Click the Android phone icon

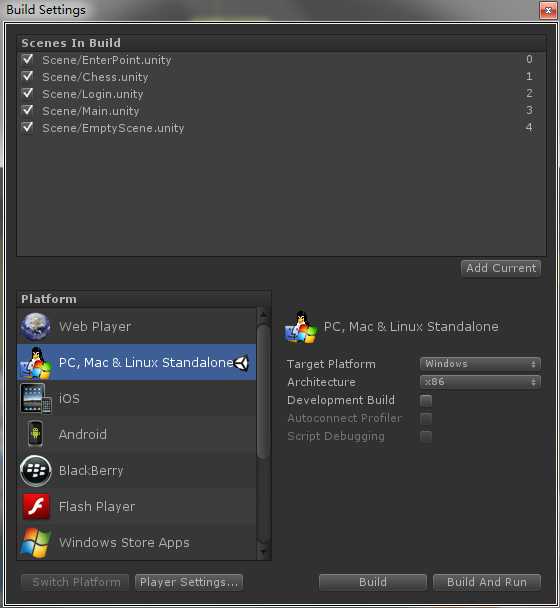[35, 434]
